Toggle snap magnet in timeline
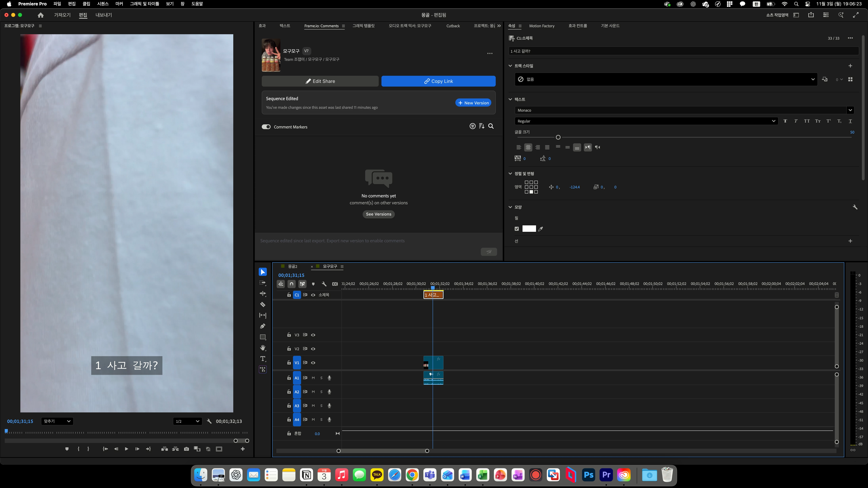 click(x=291, y=284)
